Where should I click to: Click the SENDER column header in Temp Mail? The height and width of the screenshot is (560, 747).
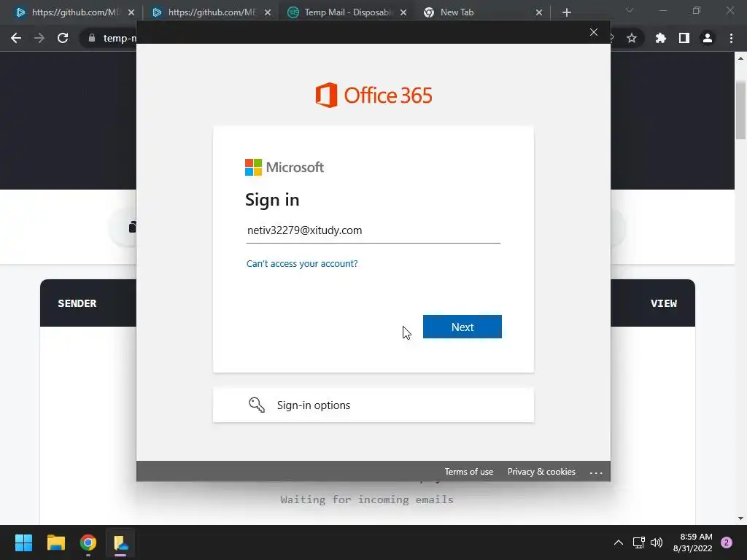(77, 303)
